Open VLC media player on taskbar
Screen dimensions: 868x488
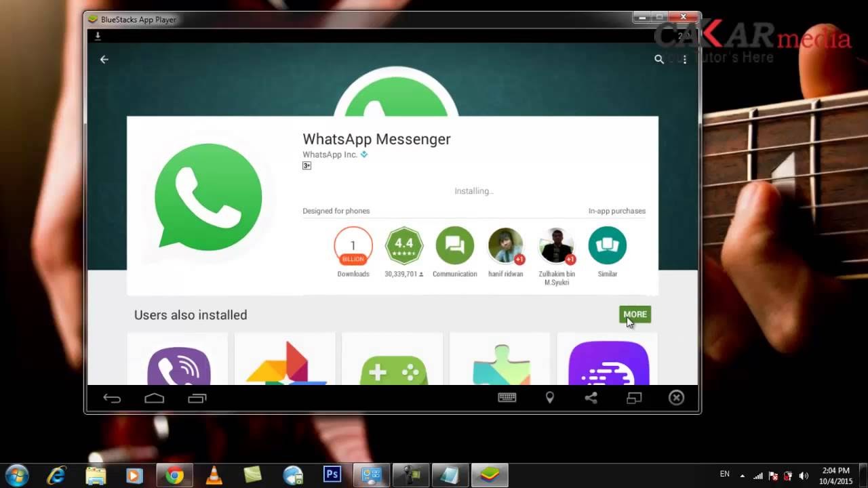pyautogui.click(x=214, y=475)
